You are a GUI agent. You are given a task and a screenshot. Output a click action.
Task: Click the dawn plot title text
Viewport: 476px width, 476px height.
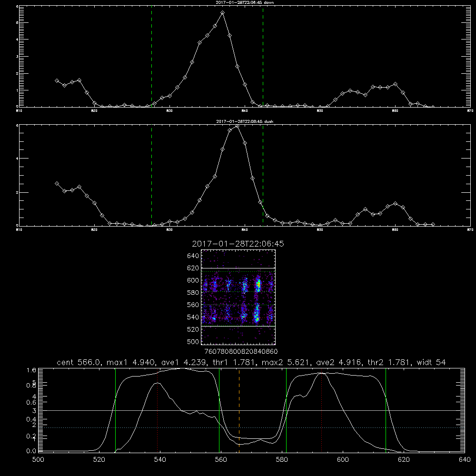[245, 2]
